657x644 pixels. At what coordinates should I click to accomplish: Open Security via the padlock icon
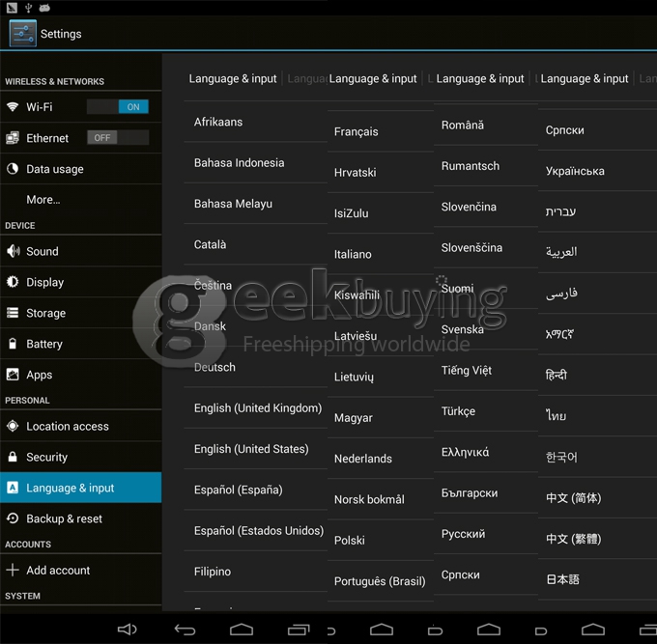13,457
